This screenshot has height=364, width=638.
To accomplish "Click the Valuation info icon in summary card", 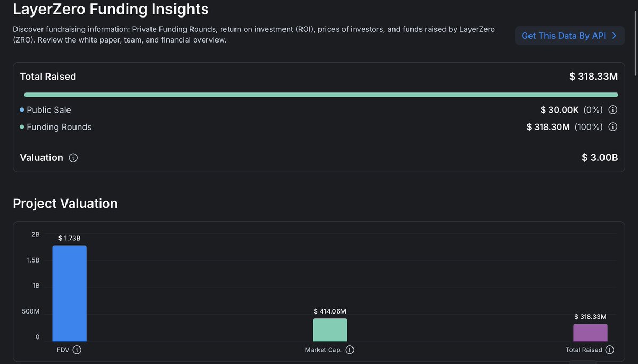I will coord(73,157).
